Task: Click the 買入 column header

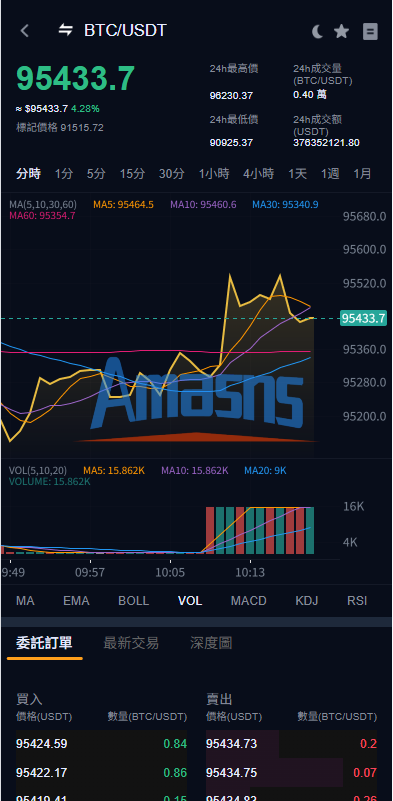Action: coord(29,699)
